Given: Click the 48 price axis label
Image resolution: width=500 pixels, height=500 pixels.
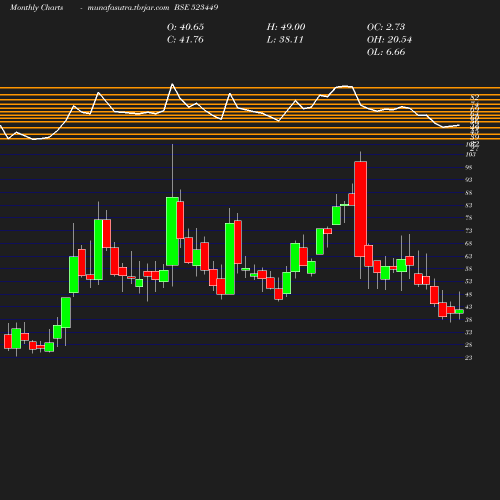Looking at the screenshot, I should pyautogui.click(x=469, y=294).
